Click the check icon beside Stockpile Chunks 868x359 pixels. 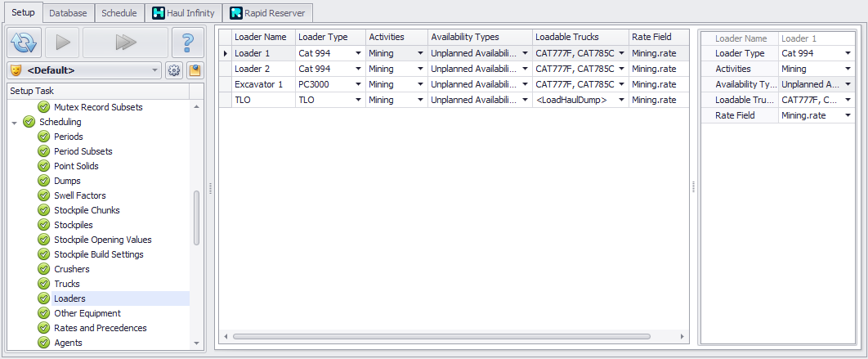pos(44,210)
